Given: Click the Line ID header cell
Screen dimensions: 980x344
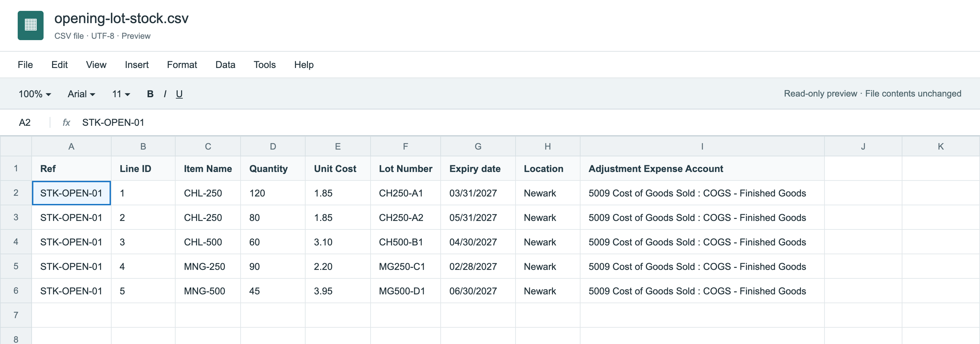Looking at the screenshot, I should coord(143,168).
